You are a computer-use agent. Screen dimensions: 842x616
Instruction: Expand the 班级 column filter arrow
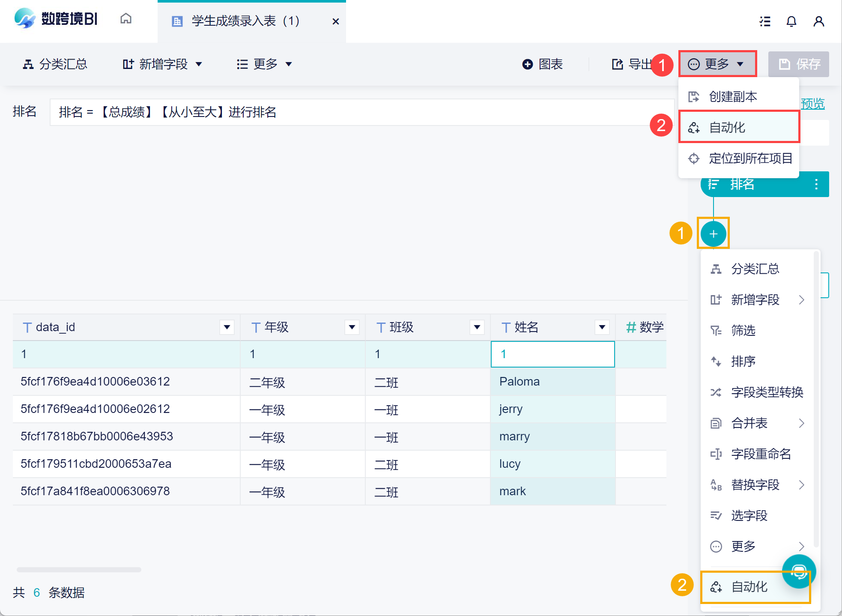tap(477, 327)
